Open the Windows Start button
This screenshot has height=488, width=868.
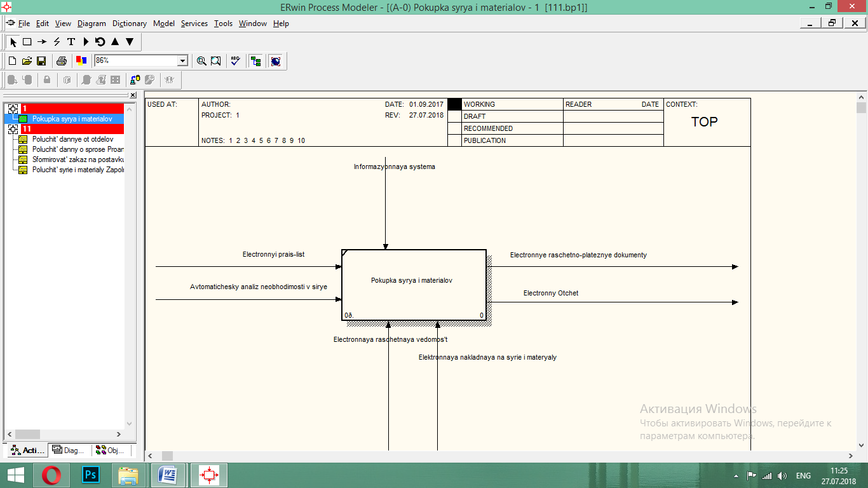pyautogui.click(x=16, y=475)
